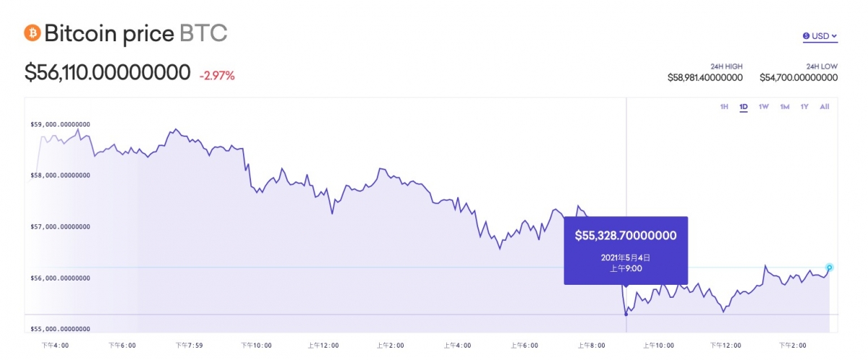The height and width of the screenshot is (360, 868).
Task: Click the 下午4:00 time axis label
Action: [55, 346]
